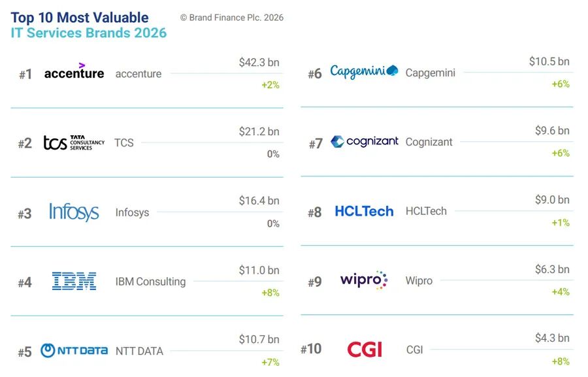Screen dimensions: 588x377
Task: Click the IBM Consulting brand name text
Action: [150, 282]
